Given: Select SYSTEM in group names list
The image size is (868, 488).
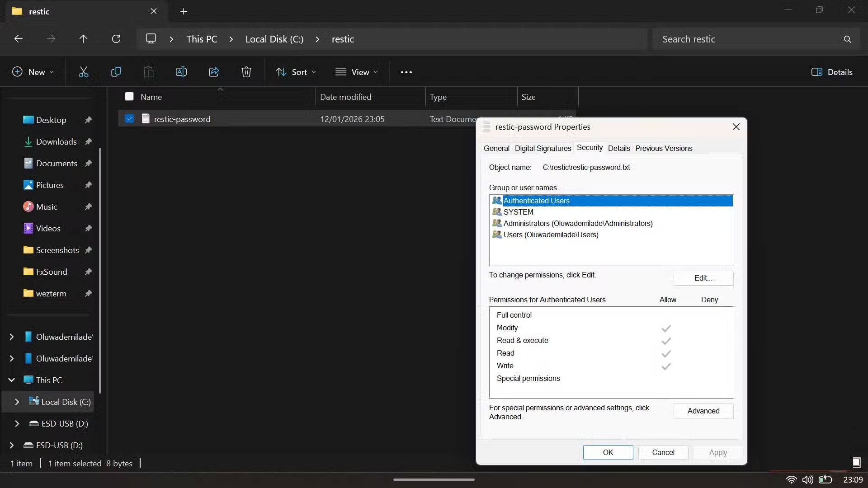Looking at the screenshot, I should point(518,212).
